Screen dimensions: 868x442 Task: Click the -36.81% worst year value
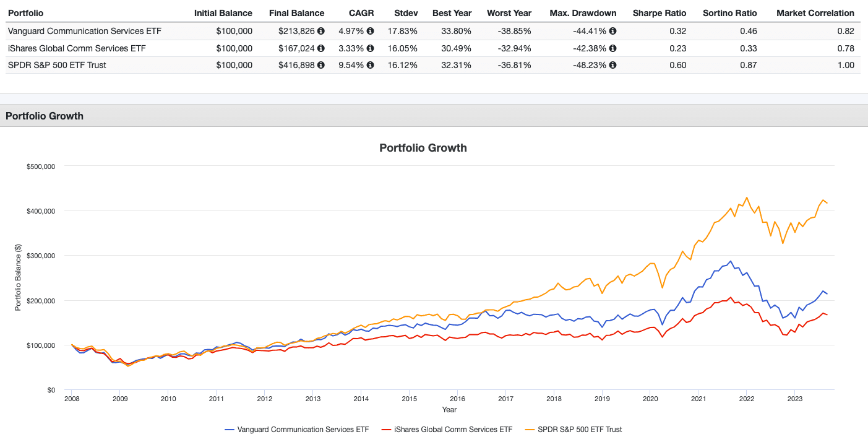(x=516, y=65)
